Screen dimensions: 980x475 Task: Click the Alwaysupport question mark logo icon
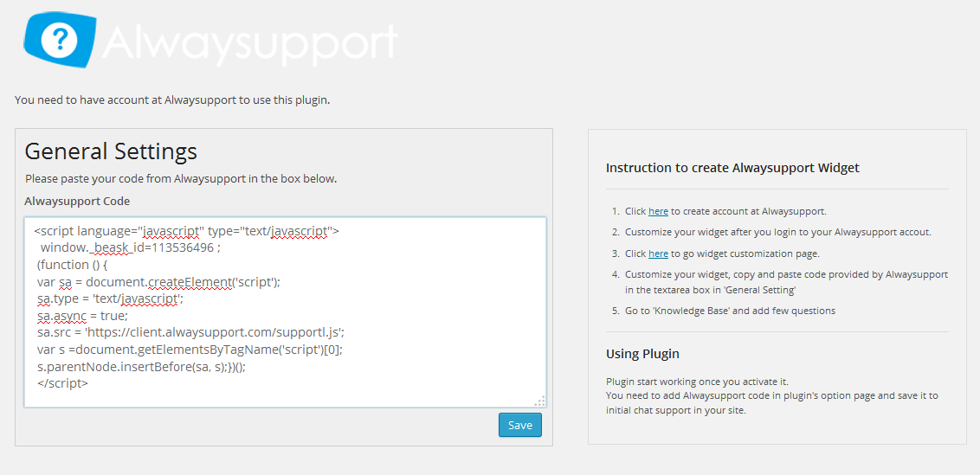coord(60,39)
